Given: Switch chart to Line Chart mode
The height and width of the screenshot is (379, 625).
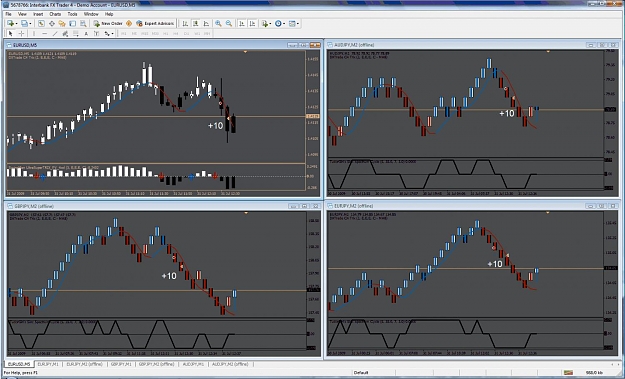Looking at the screenshot, I should [x=206, y=24].
